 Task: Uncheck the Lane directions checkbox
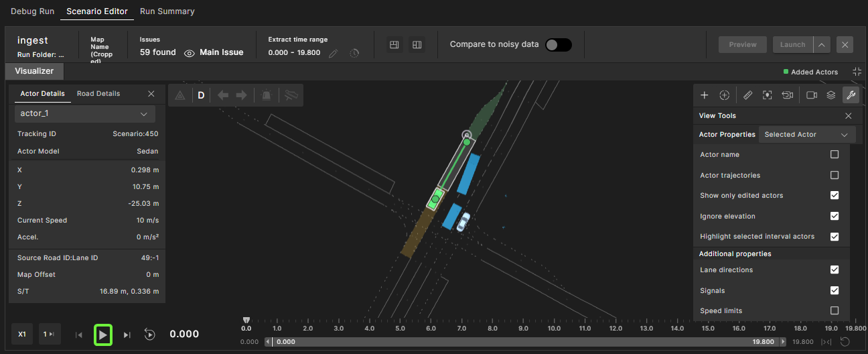835,270
